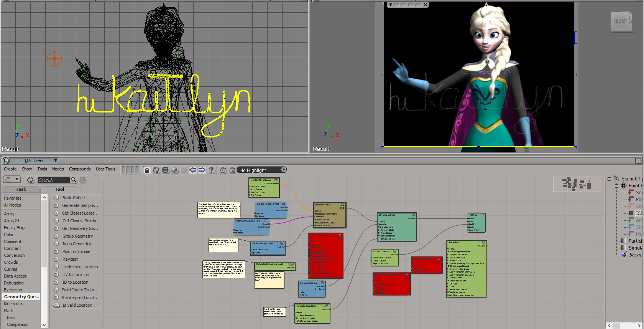Image resolution: width=644 pixels, height=329 pixels.
Task: Select the UV to Location node
Action: coord(76,274)
